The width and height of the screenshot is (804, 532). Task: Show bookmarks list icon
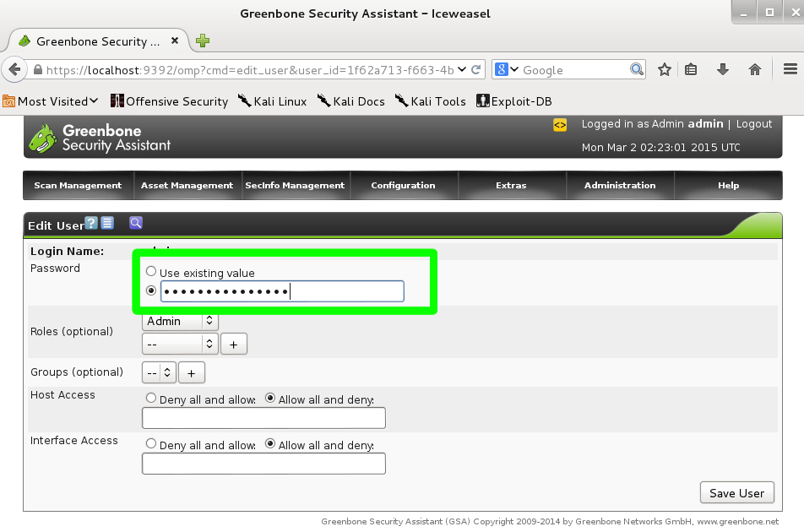click(691, 70)
